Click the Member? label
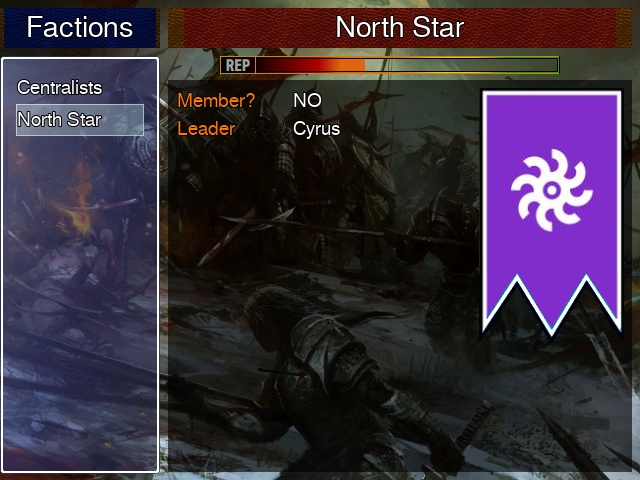This screenshot has height=480, width=640. [216, 100]
